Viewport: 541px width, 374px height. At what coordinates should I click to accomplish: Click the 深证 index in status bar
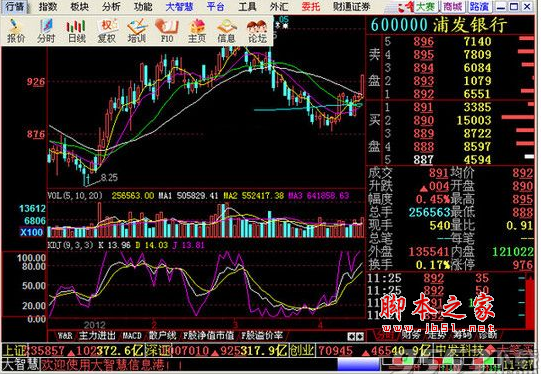click(158, 351)
